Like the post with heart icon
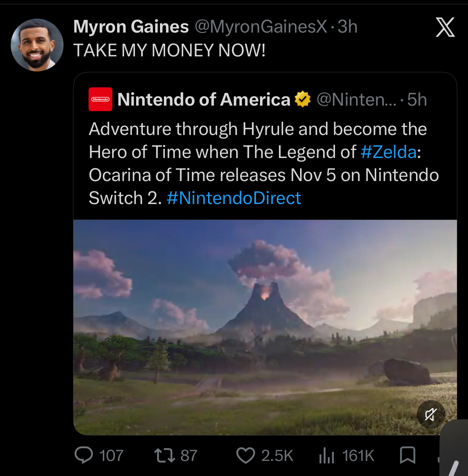The height and width of the screenshot is (476, 468). click(246, 456)
